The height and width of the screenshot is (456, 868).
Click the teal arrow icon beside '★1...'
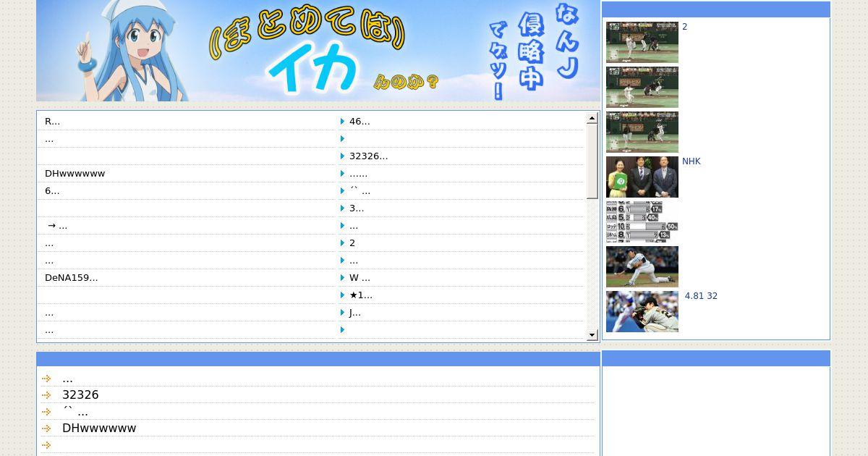[342, 295]
